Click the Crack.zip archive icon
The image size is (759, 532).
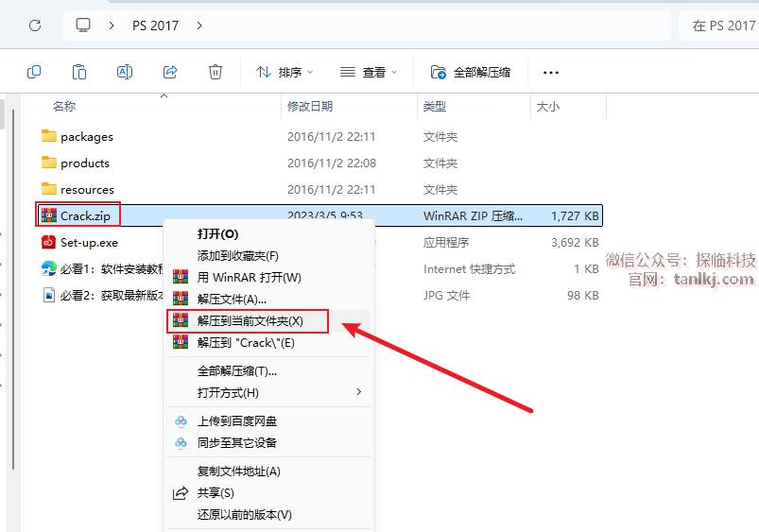49,215
